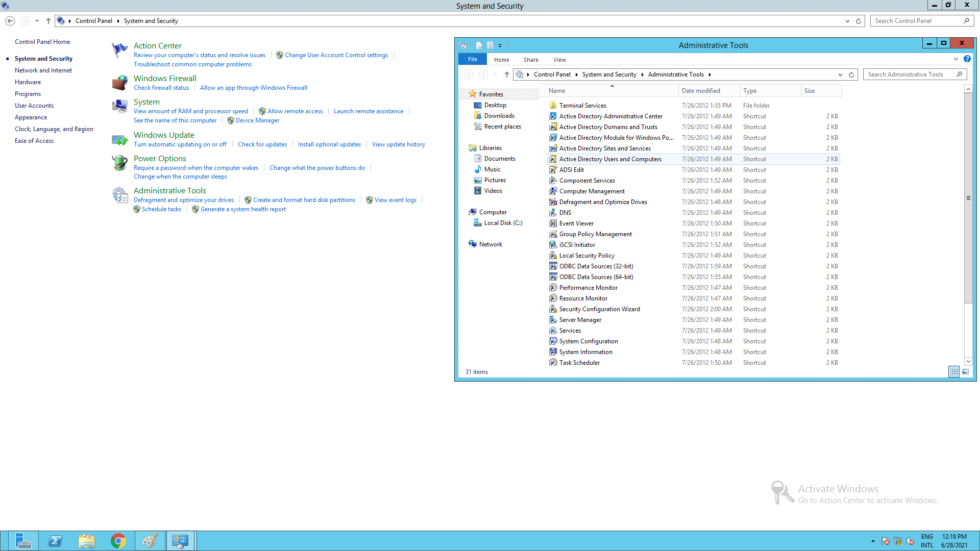
Task: Open Active Directory Users and Computers
Action: click(x=610, y=159)
